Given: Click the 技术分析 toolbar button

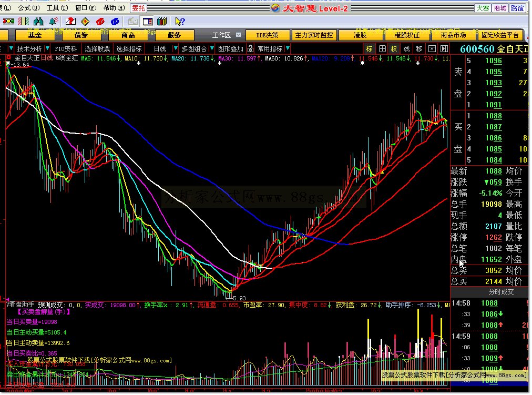Looking at the screenshot, I should [29, 48].
